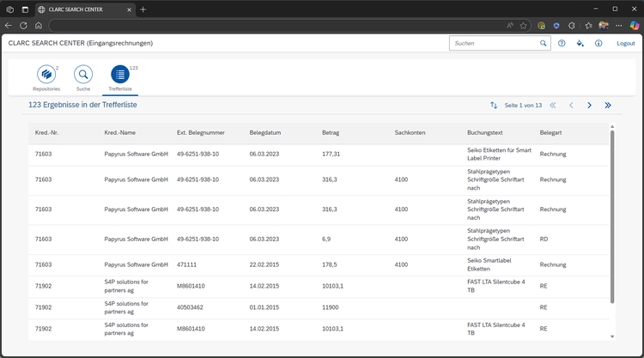
Task: Click the 178,5 amount cell
Action: coord(330,264)
